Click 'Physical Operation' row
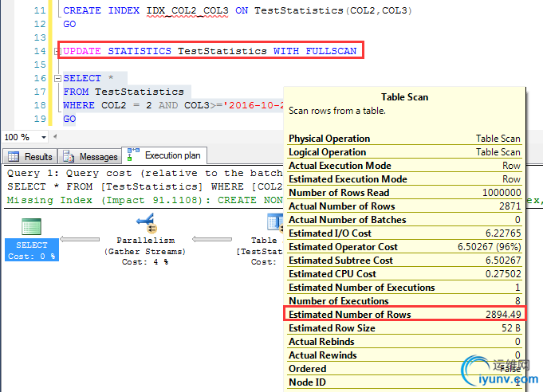 tap(404, 139)
